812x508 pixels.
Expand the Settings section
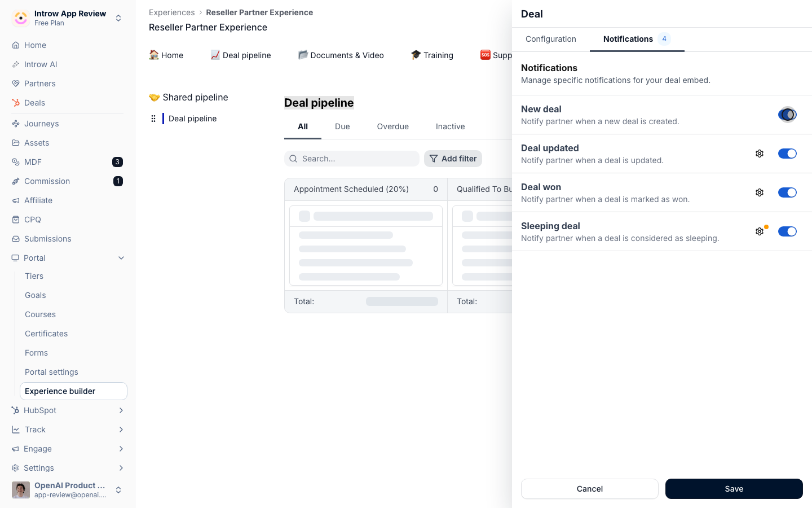(121, 468)
